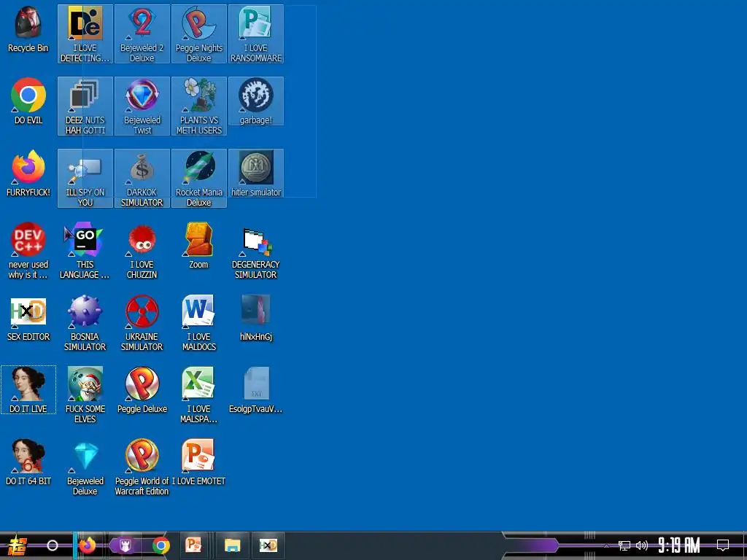This screenshot has width=747, height=560.
Task: Select the DEGENERACY SIMULATOR shortcut
Action: (256, 251)
